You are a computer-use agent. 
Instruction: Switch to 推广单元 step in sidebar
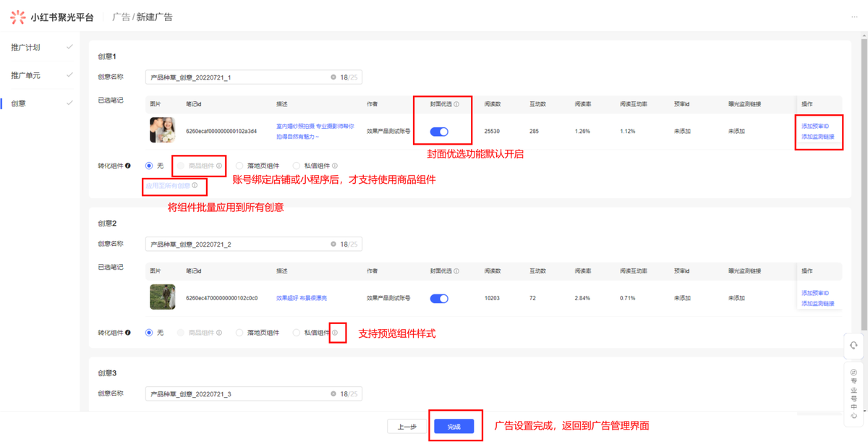(x=26, y=75)
